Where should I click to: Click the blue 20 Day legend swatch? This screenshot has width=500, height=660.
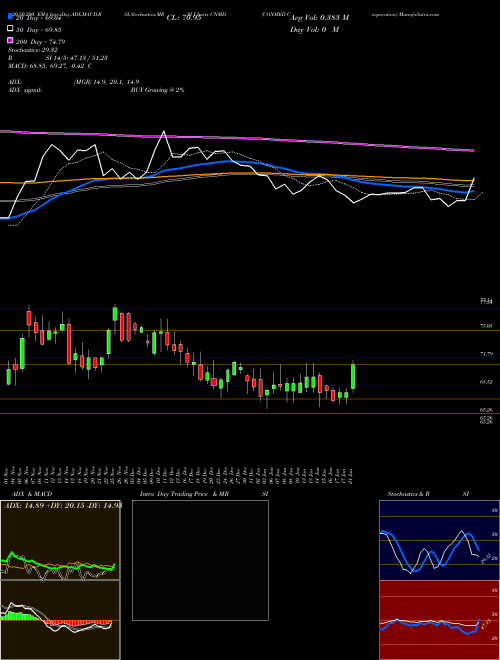click(x=11, y=18)
